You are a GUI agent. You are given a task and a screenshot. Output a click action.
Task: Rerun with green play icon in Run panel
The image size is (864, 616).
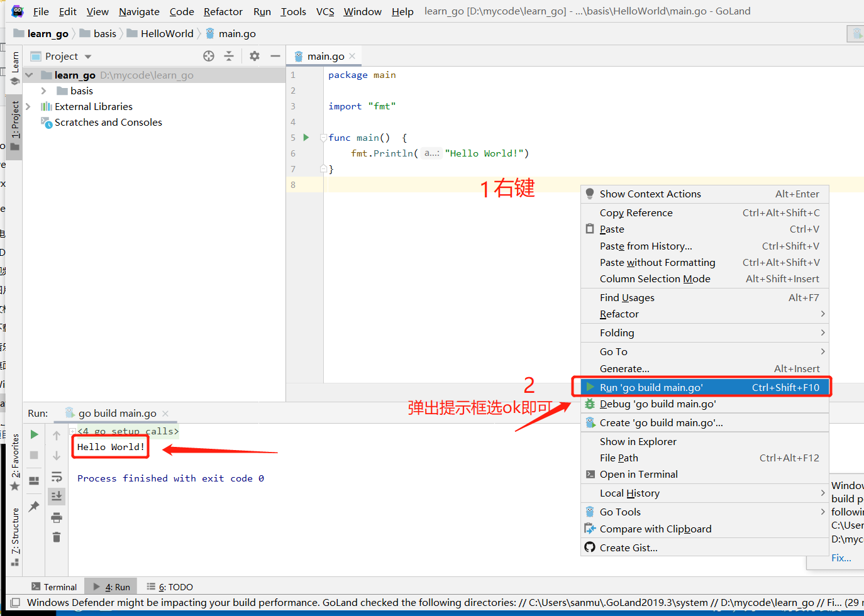click(x=35, y=434)
